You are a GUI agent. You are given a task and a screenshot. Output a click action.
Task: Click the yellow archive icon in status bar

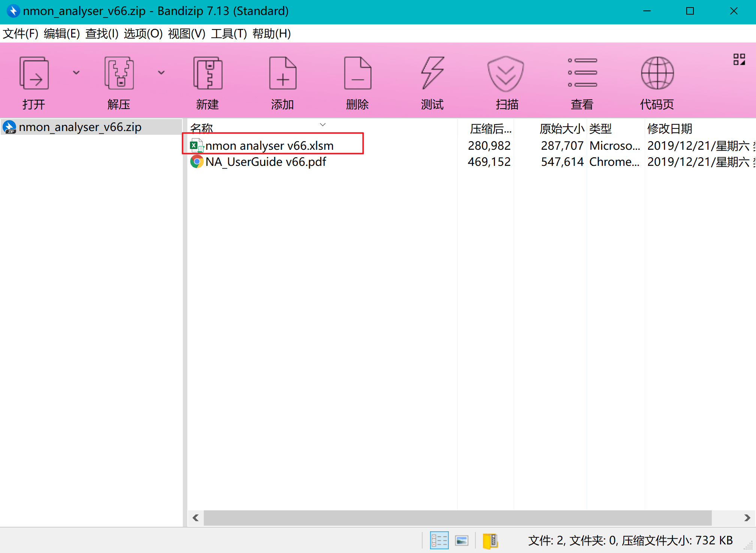pyautogui.click(x=490, y=540)
